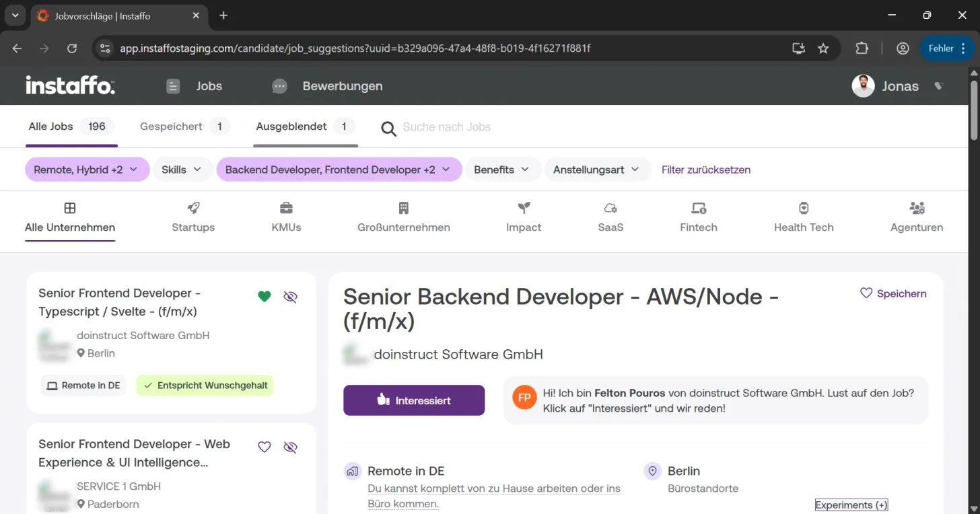The image size is (980, 514).
Task: Switch to the Alle Jobs tab
Action: tap(71, 126)
